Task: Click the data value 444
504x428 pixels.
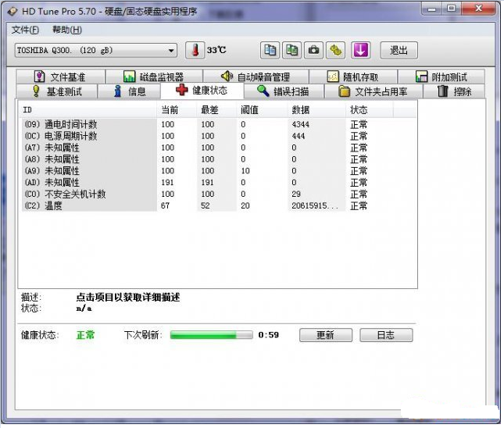Action: (298, 136)
